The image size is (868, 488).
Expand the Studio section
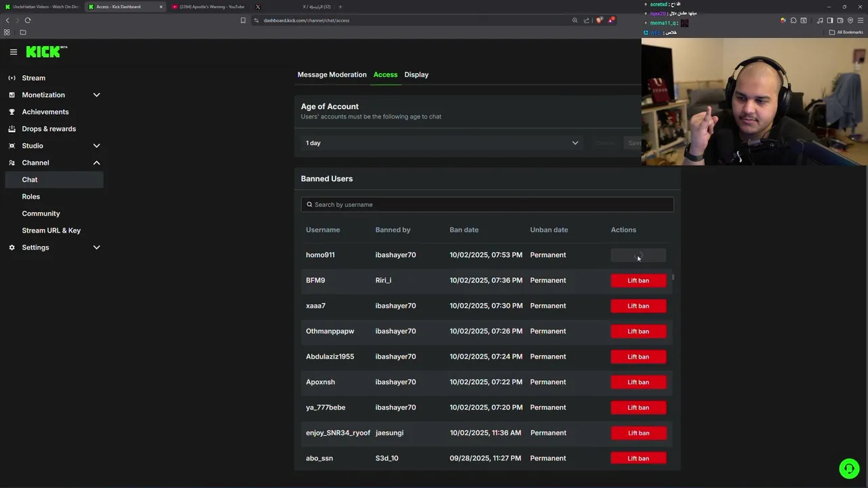point(54,146)
